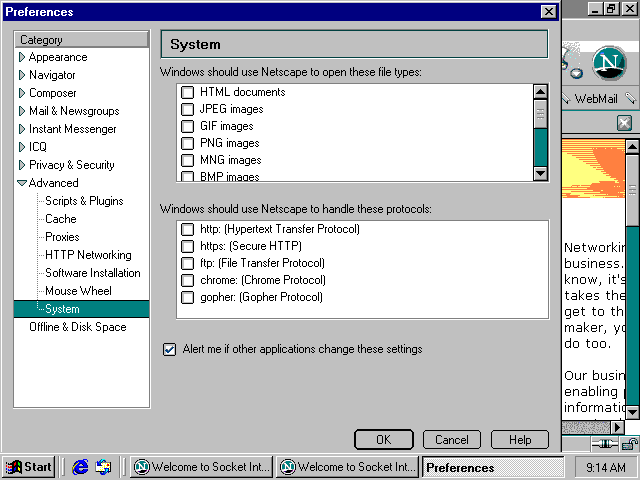Expand the Instant Messenger category

(x=22, y=129)
